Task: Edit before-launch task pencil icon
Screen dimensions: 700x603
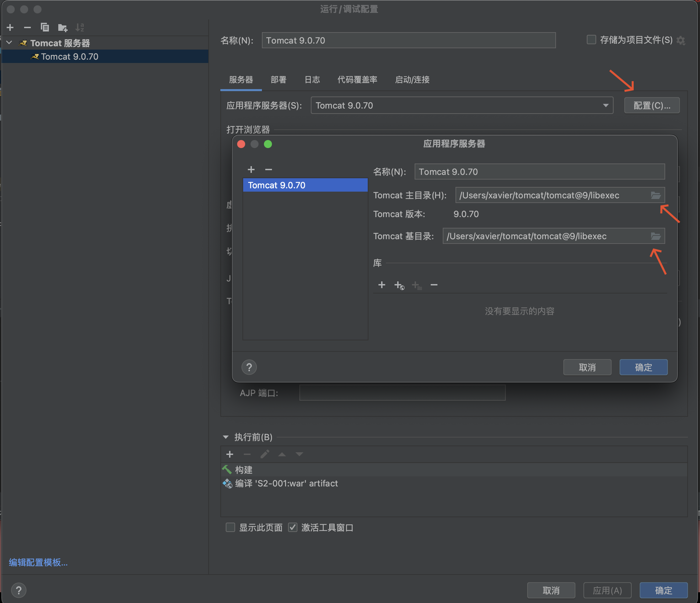Action: [265, 454]
